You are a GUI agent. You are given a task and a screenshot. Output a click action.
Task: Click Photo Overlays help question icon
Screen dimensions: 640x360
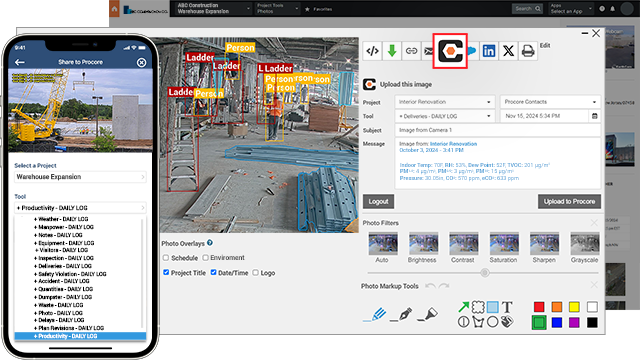[210, 243]
